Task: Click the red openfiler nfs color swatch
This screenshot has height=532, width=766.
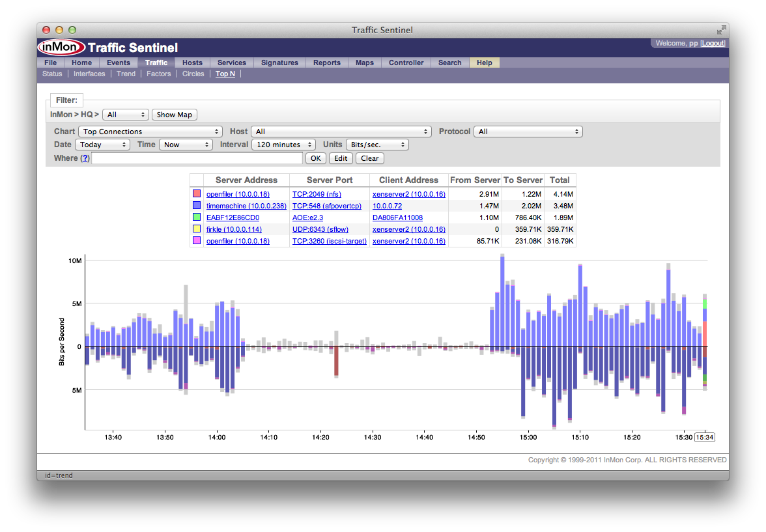Action: [x=197, y=194]
